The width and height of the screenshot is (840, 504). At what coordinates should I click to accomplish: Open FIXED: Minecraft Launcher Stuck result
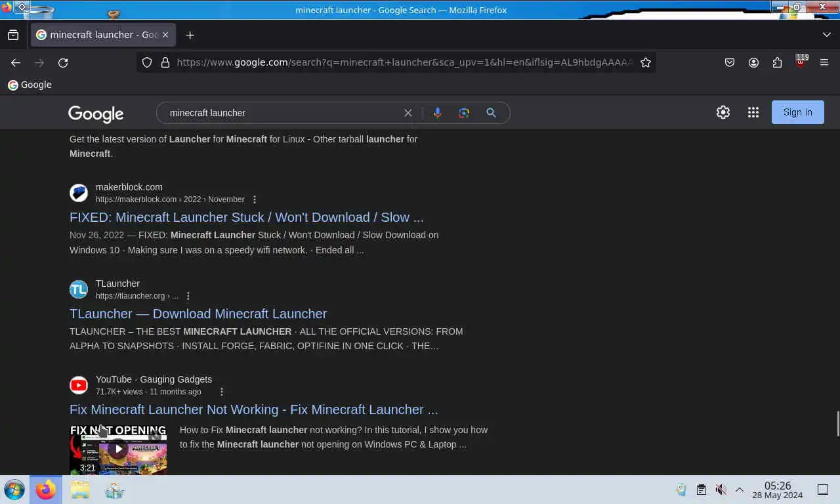coord(247,217)
